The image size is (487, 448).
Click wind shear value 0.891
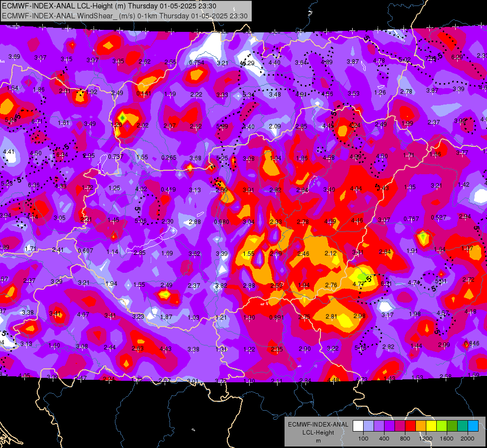[277, 318]
